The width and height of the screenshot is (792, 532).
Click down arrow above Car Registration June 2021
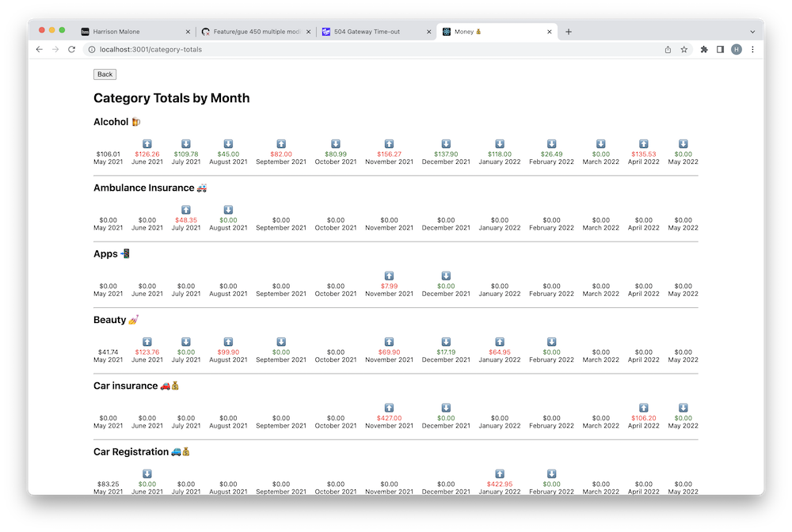[147, 473]
